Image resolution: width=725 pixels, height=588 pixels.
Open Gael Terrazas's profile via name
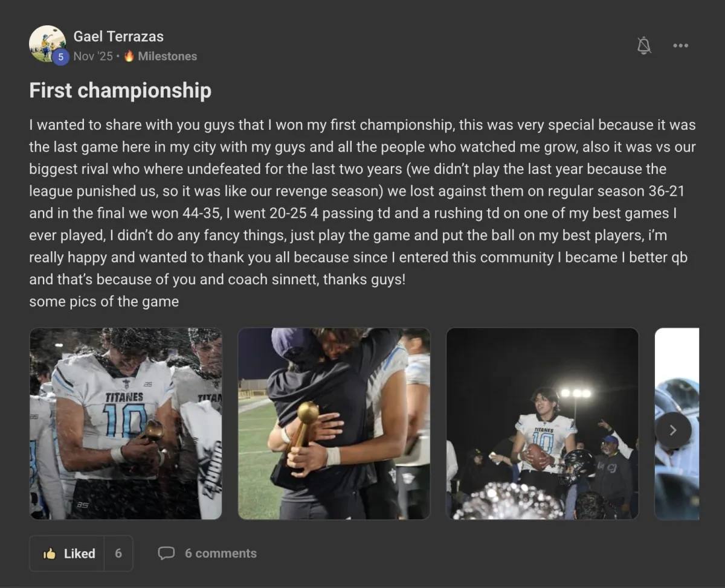click(x=118, y=36)
